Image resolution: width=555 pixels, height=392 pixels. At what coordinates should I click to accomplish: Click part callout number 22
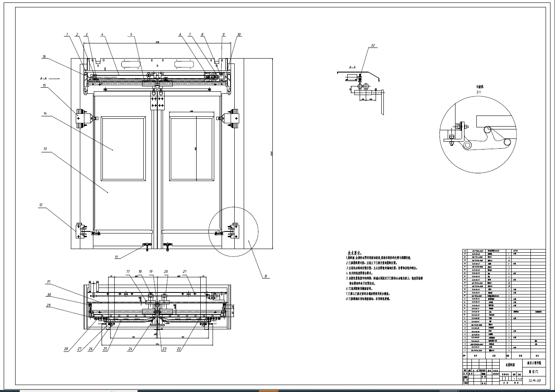tap(179, 349)
